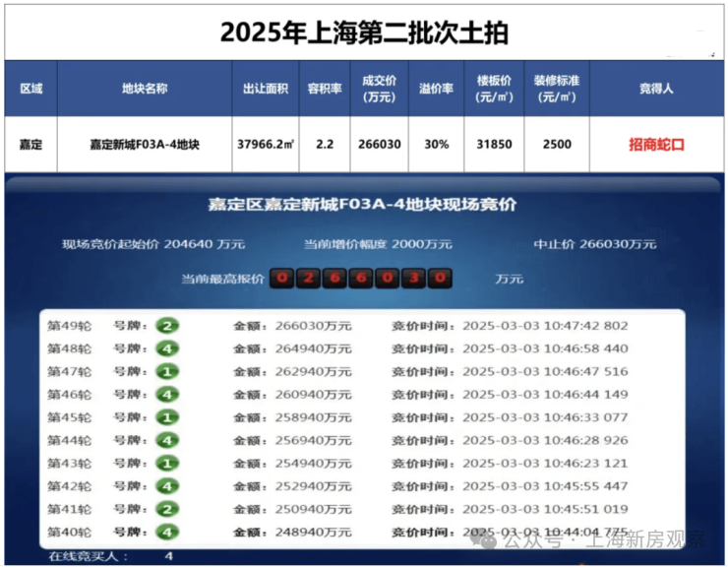Click the bidder badge in the 第44轮 row

[168, 440]
